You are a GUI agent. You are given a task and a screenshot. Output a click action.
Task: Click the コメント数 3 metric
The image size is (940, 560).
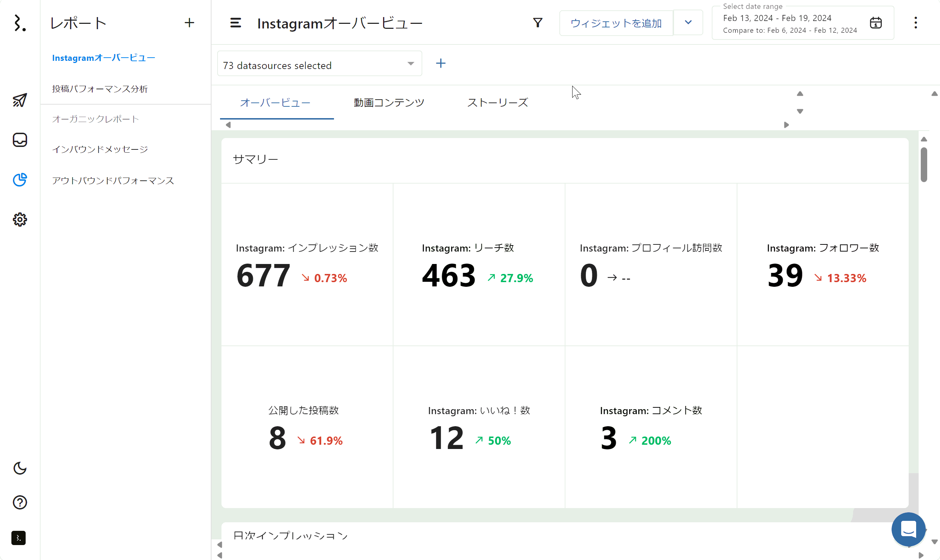click(651, 427)
